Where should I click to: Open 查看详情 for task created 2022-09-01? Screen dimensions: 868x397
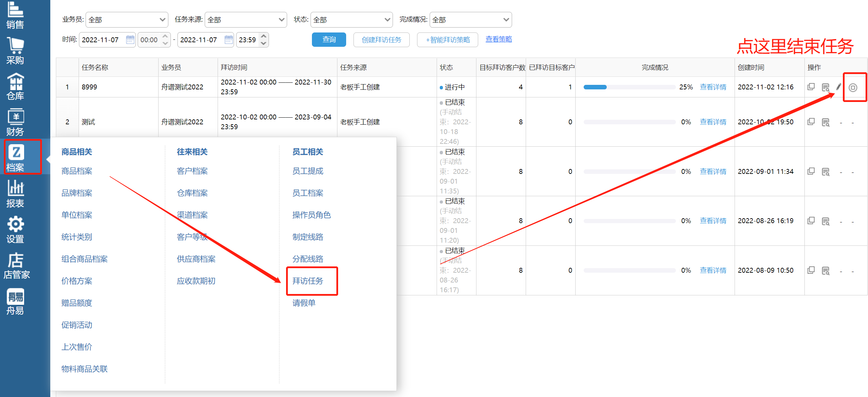713,171
